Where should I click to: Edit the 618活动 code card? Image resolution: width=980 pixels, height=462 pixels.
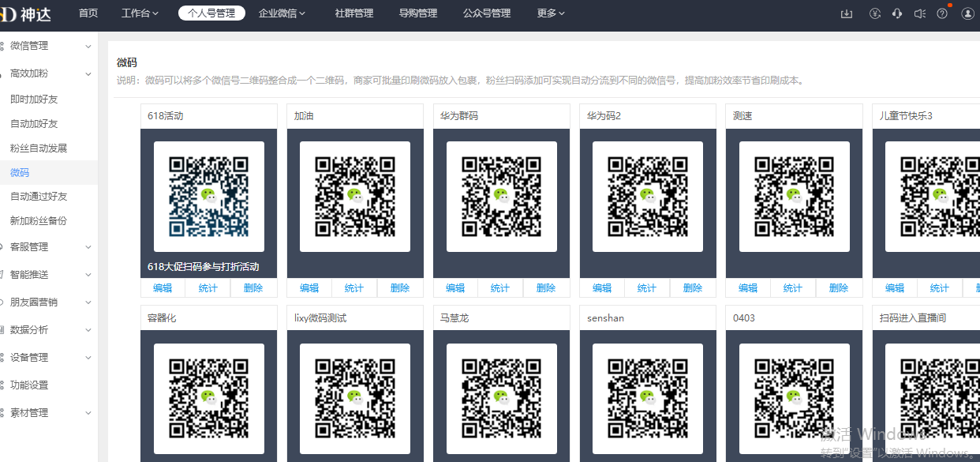click(163, 288)
